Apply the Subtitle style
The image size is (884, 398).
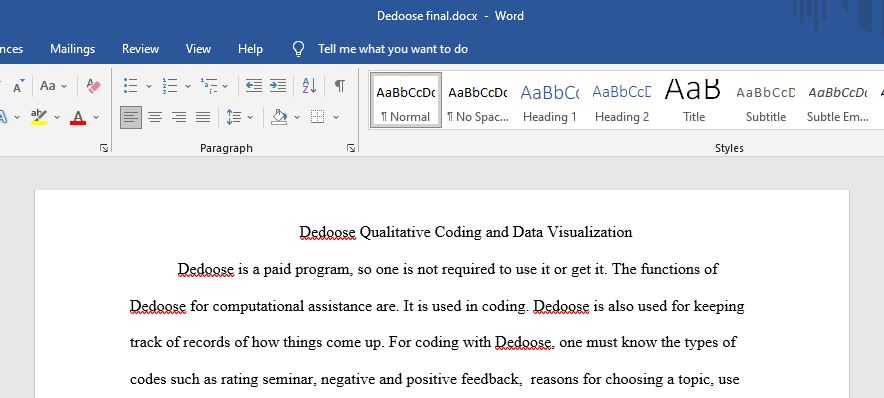coord(766,101)
